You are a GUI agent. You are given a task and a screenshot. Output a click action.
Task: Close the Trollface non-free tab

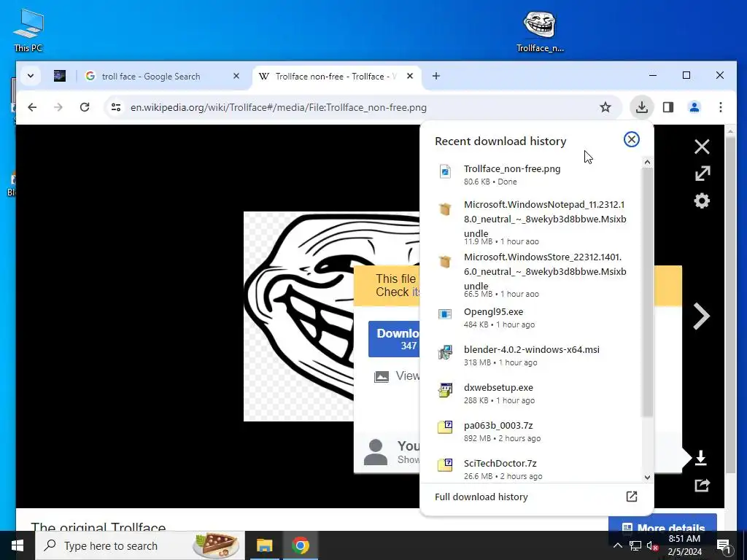click(x=410, y=76)
